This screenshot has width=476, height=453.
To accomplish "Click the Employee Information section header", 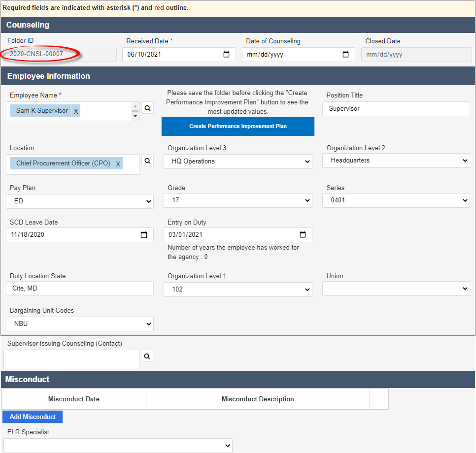I will pos(238,76).
